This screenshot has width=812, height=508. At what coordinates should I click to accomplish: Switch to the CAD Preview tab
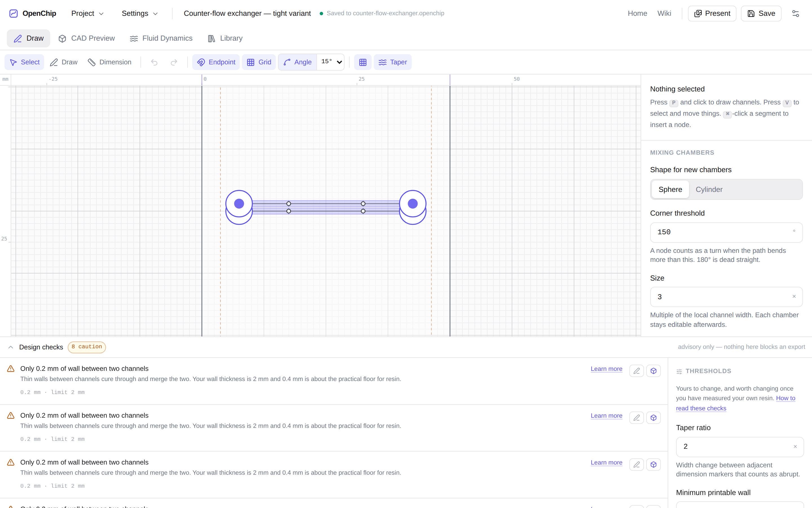86,38
